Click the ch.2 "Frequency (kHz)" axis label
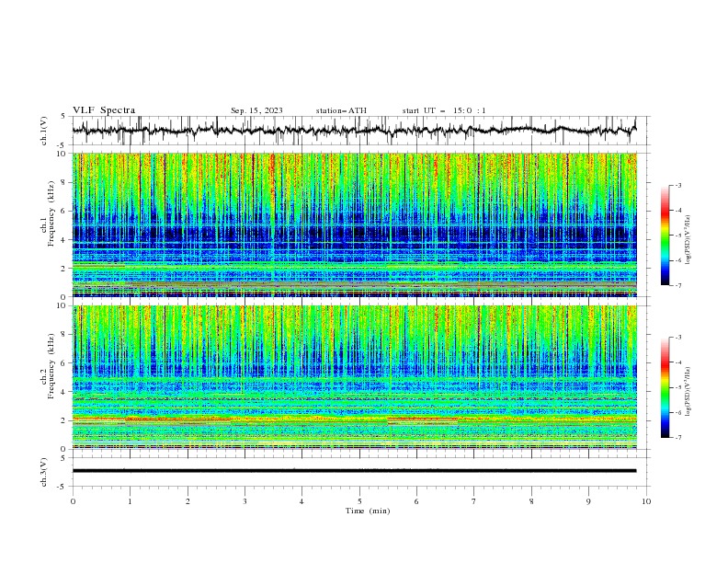Screen dimensions: 728x563 click(x=51, y=366)
